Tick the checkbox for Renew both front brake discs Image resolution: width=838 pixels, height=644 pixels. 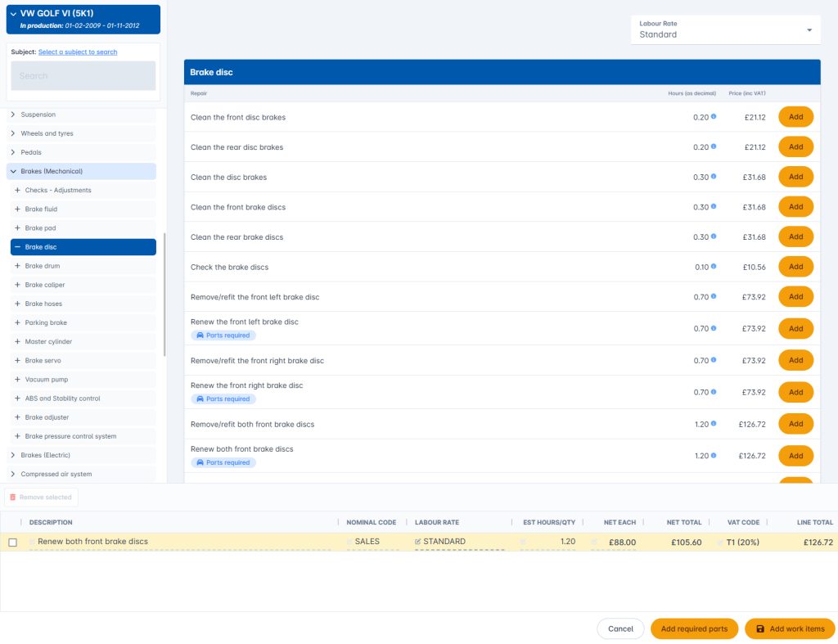tap(12, 543)
